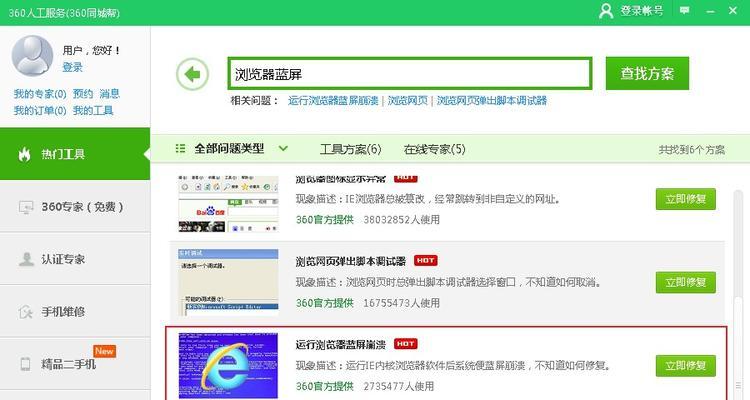Select 手机维修 in sidebar

click(75, 311)
